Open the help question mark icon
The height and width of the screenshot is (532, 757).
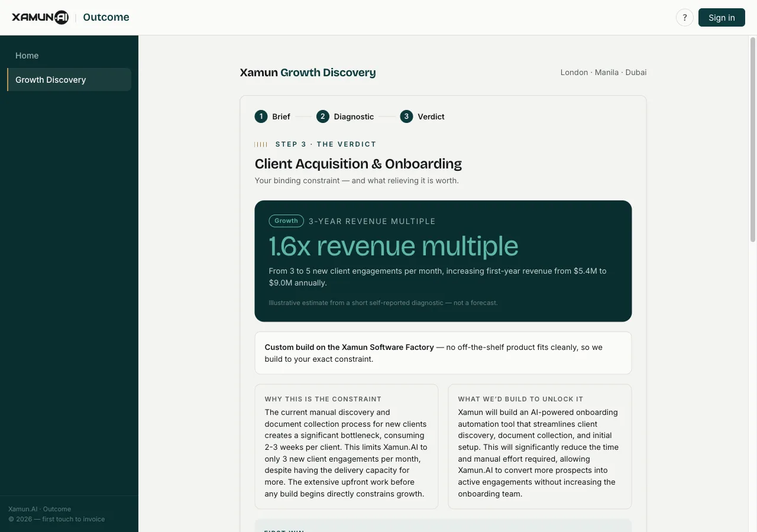tap(685, 18)
